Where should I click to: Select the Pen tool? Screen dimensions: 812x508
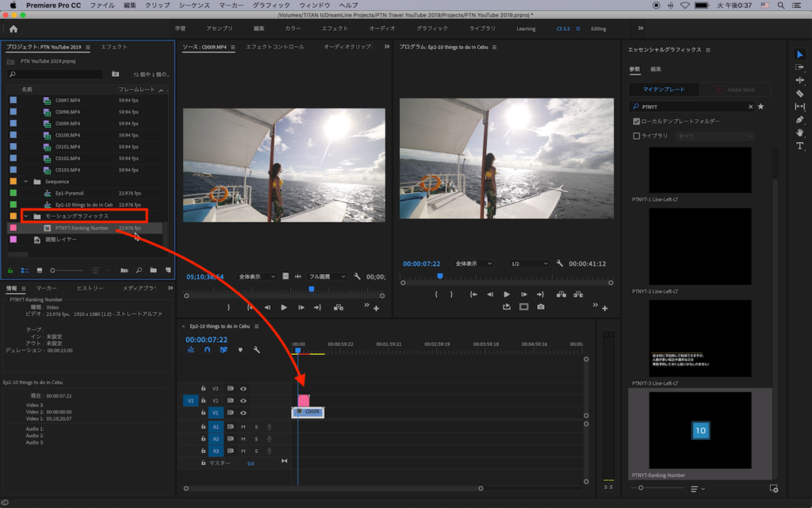pos(799,120)
